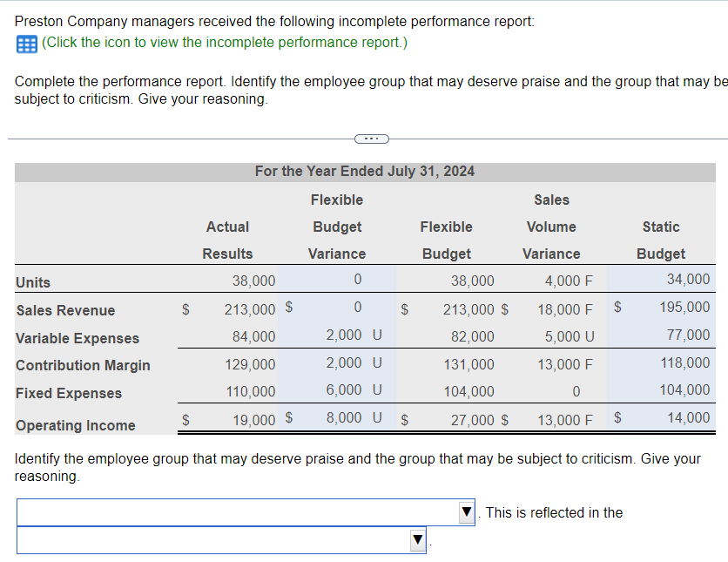Click the Fixed Expenses row label
The width and height of the screenshot is (728, 562).
(69, 394)
